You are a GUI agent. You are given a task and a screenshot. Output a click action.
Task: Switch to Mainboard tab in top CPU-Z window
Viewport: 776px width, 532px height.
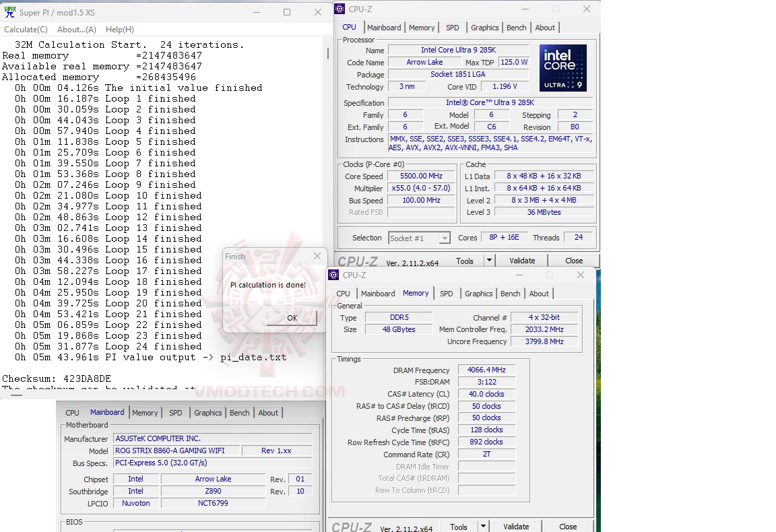point(384,28)
